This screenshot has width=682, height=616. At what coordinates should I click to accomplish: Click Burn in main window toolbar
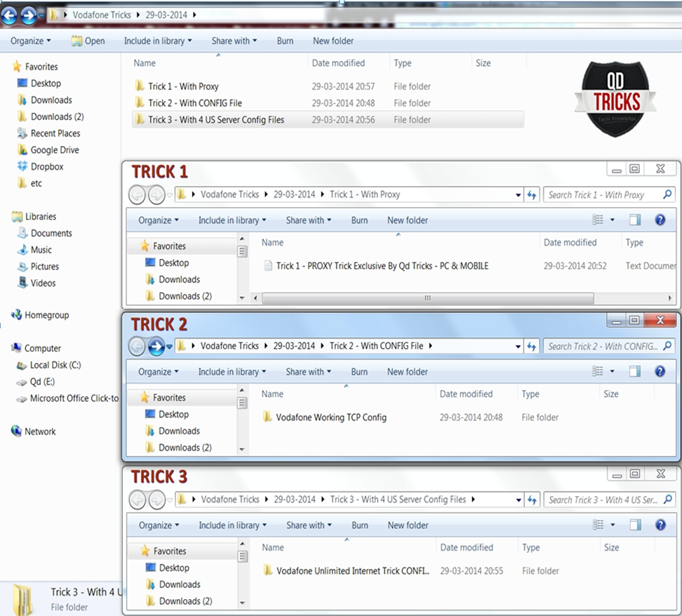coord(285,41)
